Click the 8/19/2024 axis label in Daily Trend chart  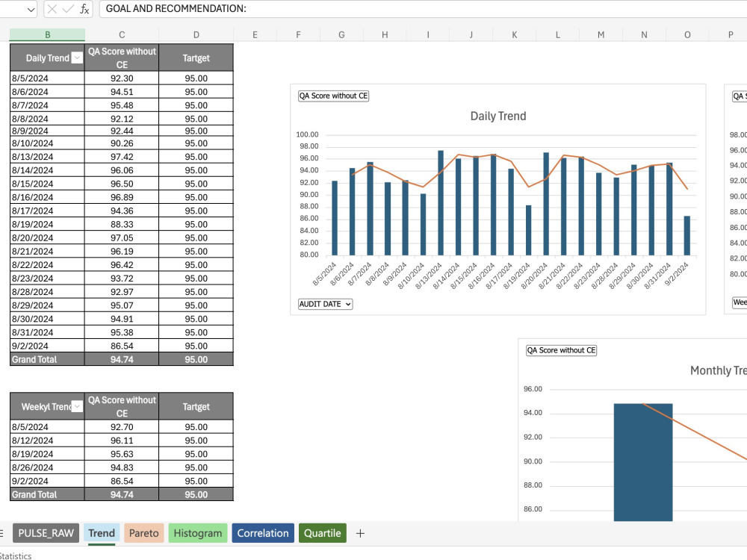tap(518, 276)
